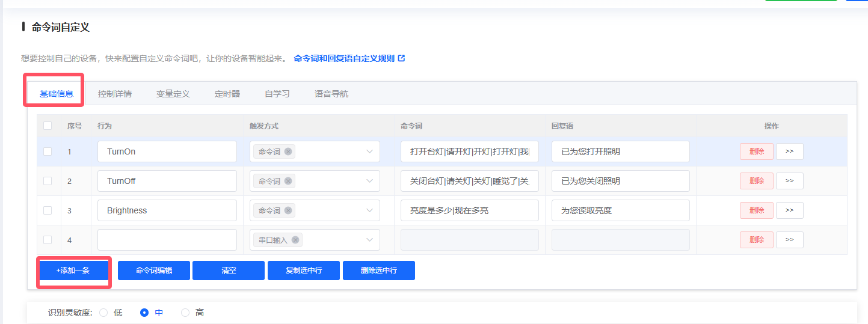Edit reply 为您读取亮度
Image resolution: width=868 pixels, height=324 pixels.
click(x=621, y=210)
